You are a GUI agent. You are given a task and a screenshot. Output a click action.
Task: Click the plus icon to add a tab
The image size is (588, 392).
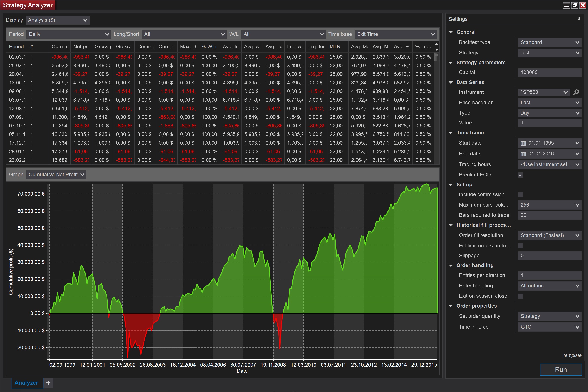pyautogui.click(x=48, y=383)
